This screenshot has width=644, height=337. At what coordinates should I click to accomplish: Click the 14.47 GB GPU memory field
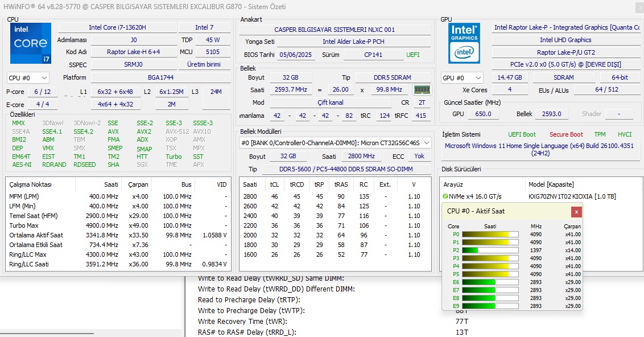(x=510, y=77)
